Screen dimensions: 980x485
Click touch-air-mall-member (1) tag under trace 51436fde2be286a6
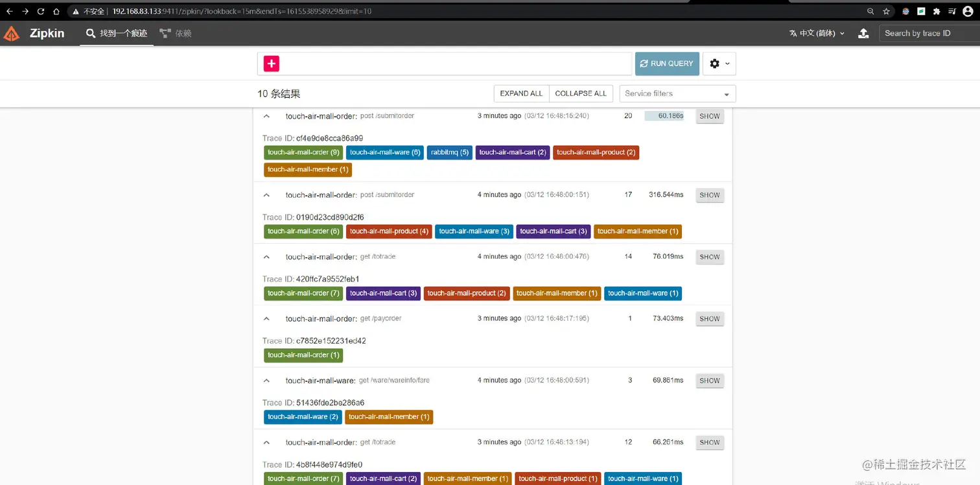tap(389, 417)
